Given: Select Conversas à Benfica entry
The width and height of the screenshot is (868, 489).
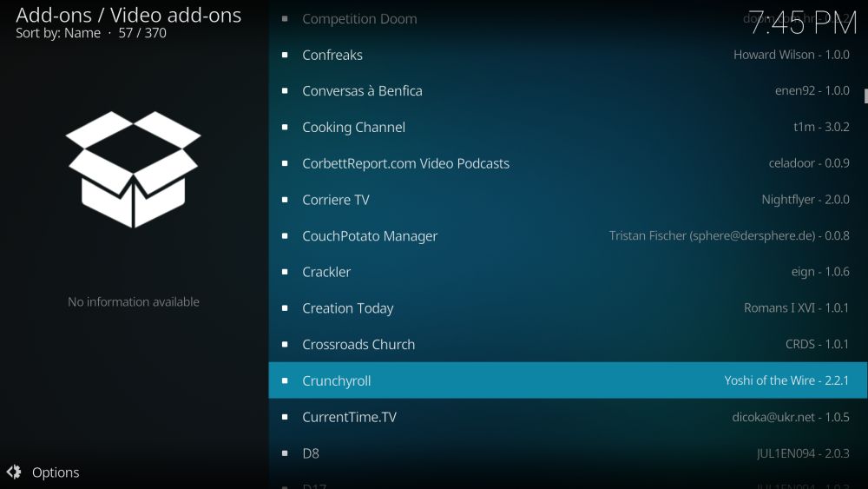Looking at the screenshot, I should 362,91.
